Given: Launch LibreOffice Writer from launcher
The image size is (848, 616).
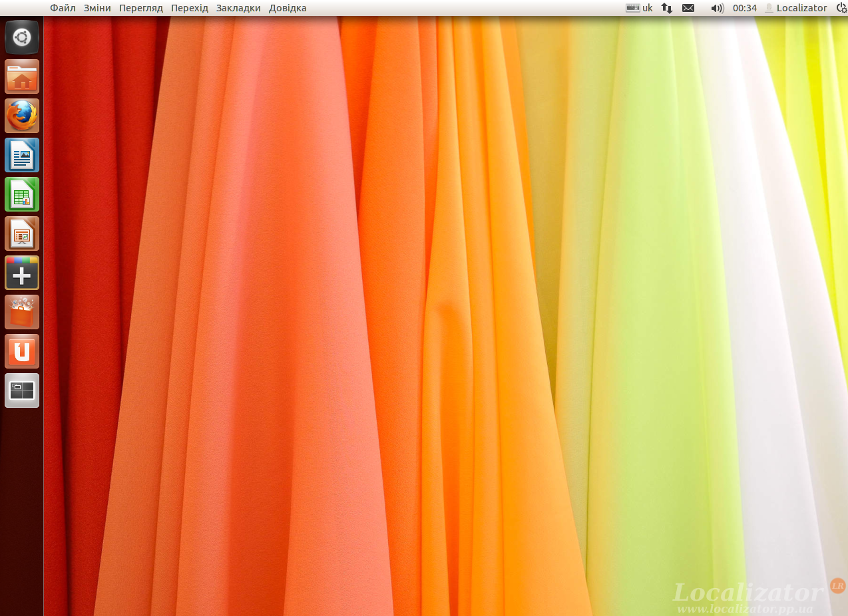Looking at the screenshot, I should click(x=22, y=155).
